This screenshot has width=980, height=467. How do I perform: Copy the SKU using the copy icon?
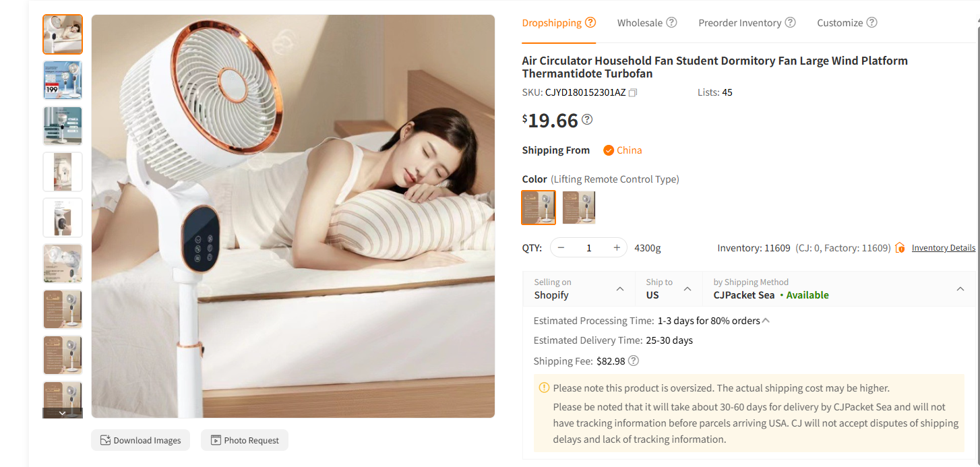632,92
